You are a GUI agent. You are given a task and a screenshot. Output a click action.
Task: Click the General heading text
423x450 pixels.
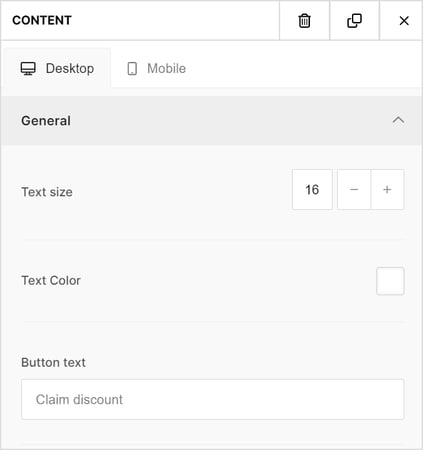(x=46, y=121)
